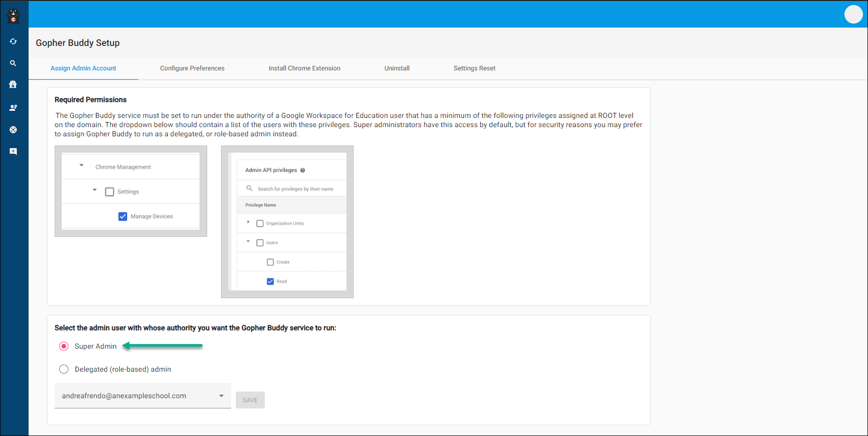This screenshot has height=436, width=868.
Task: Select the Super Admin radio button
Action: coord(64,346)
